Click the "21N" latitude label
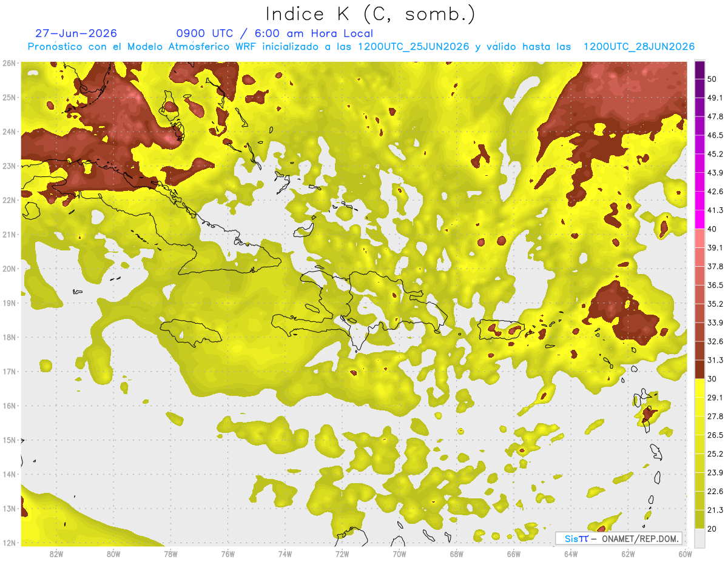Screen dimensions: 728x562 click(9, 235)
